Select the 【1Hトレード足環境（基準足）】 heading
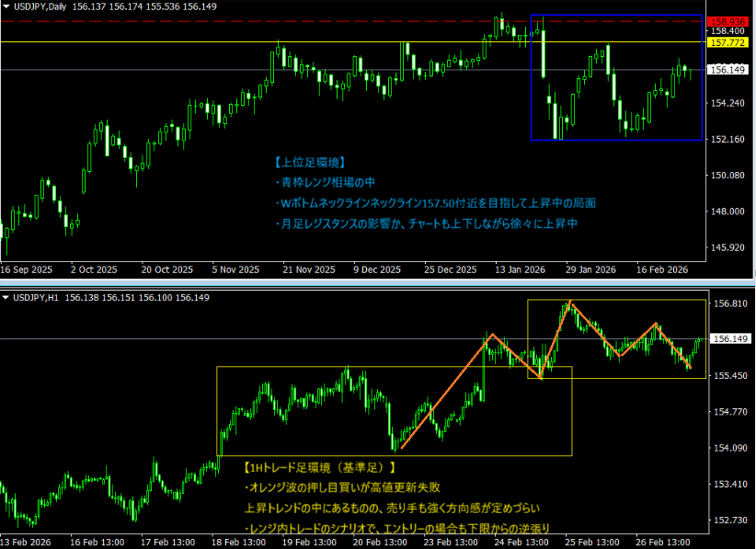The height and width of the screenshot is (549, 756). tap(320, 467)
